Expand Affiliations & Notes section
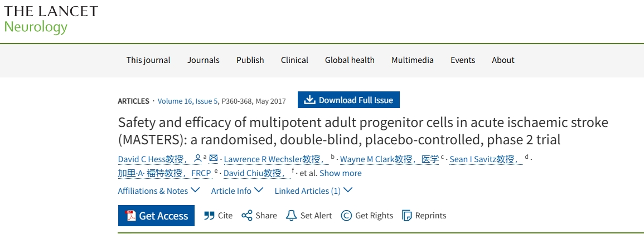This screenshot has height=234, width=644. [x=159, y=191]
